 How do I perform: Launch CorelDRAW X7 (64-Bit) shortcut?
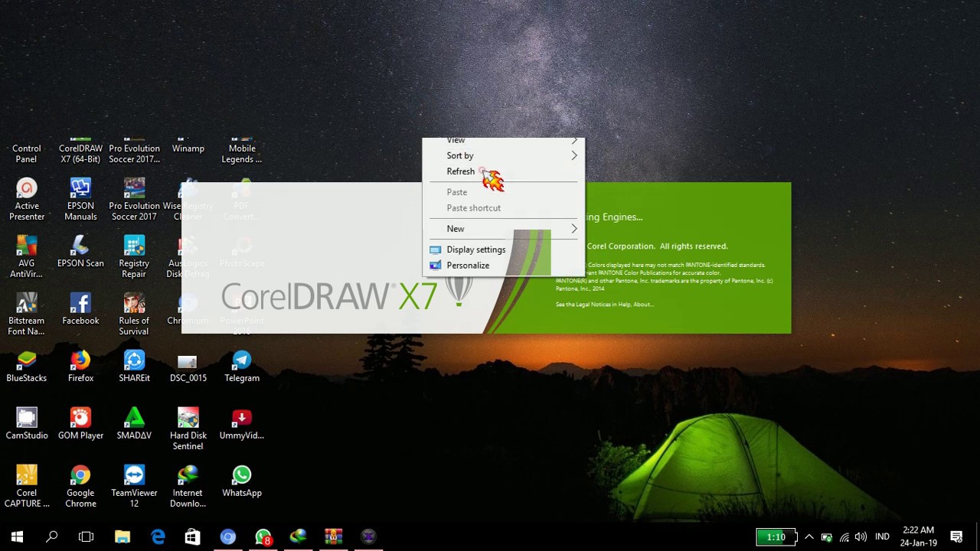tap(80, 152)
